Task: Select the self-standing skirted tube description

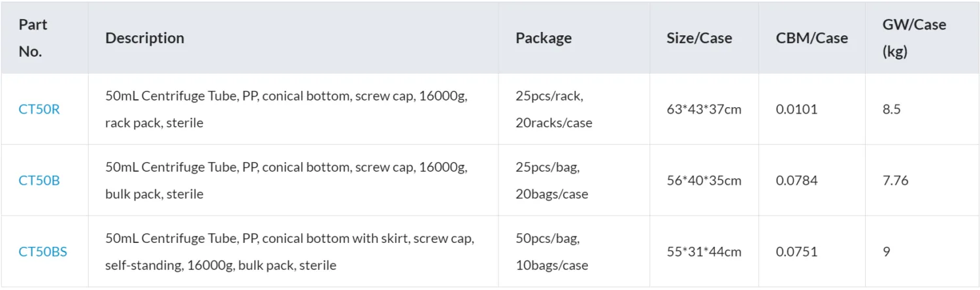Action: pyautogui.click(x=289, y=251)
